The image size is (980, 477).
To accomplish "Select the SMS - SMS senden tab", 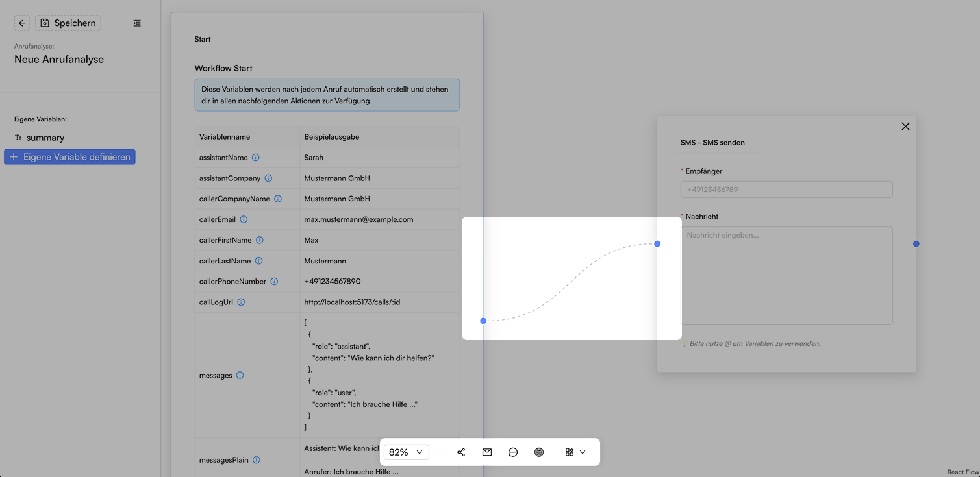I will coord(712,142).
